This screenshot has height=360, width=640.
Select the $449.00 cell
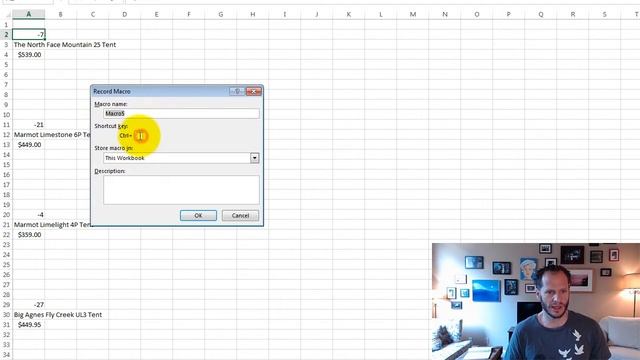click(29, 144)
